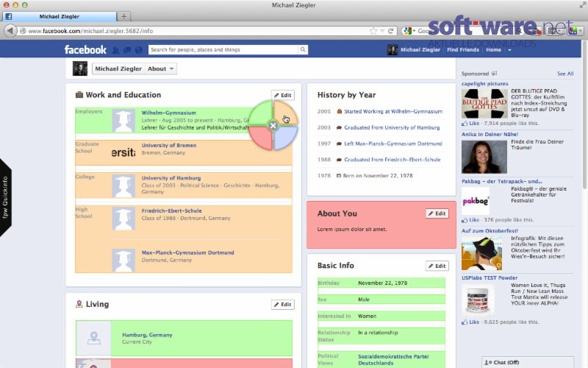Close the color wheel with X center

click(273, 125)
